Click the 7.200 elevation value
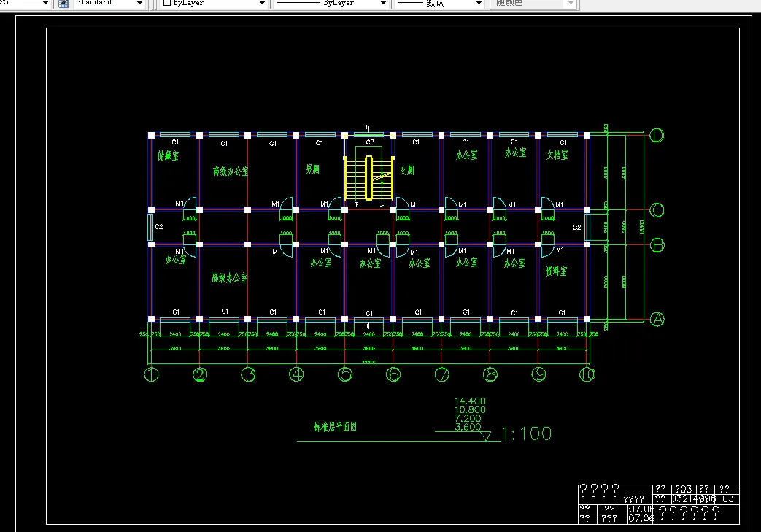Screen dimensions: 761x532 (468, 418)
